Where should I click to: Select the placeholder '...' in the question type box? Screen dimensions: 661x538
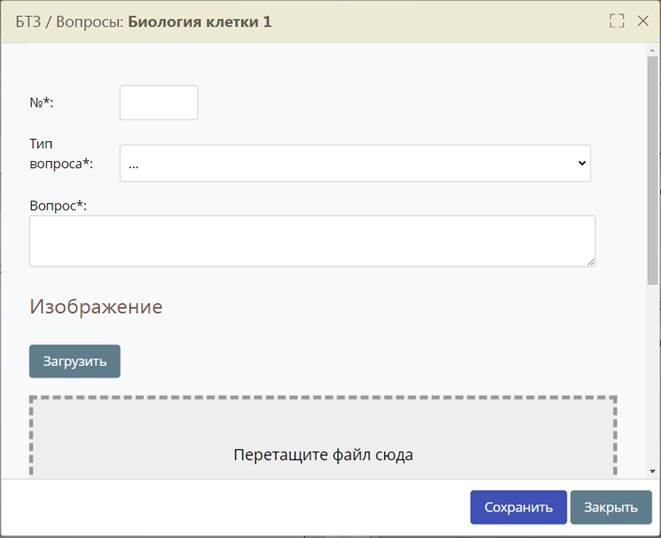(x=134, y=164)
